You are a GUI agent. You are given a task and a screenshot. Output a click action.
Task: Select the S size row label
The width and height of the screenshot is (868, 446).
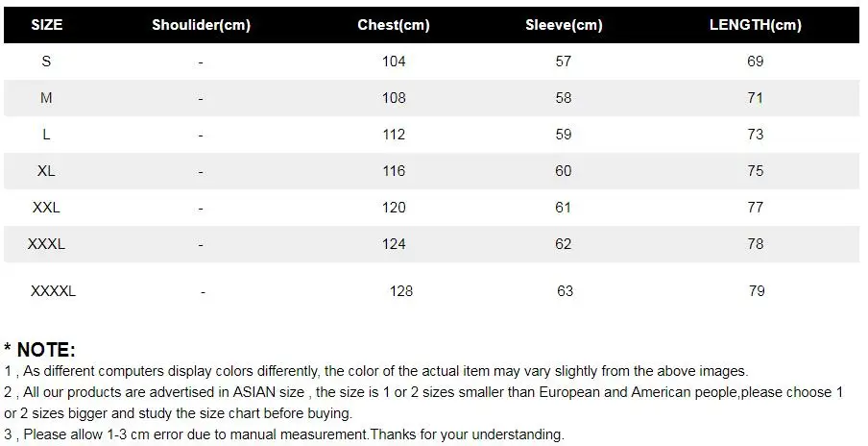(x=46, y=61)
